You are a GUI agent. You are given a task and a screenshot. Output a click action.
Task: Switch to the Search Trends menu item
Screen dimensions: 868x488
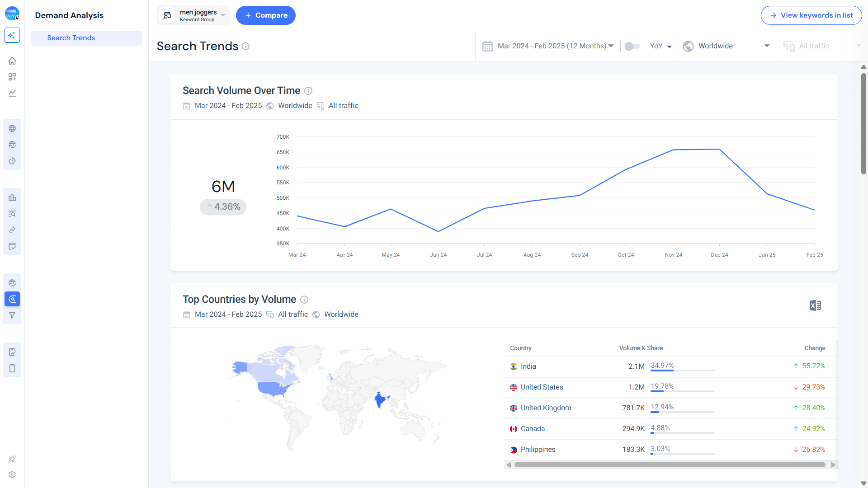coord(71,38)
